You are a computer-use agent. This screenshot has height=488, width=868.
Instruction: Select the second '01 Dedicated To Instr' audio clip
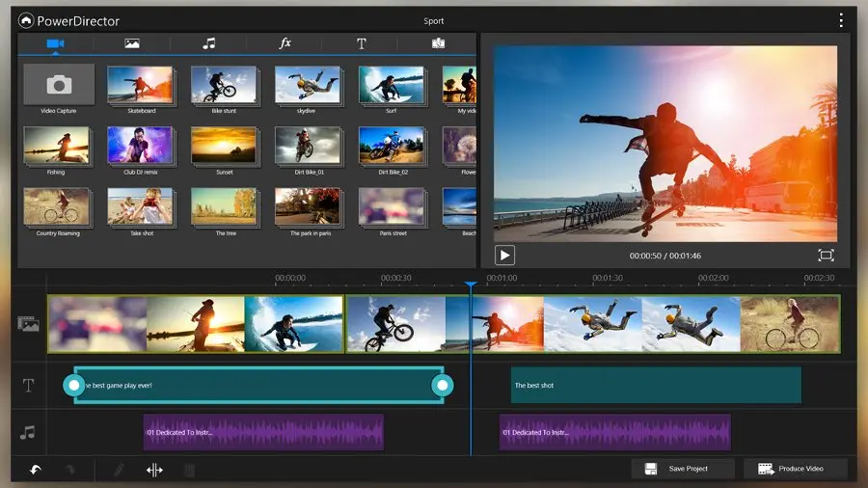coord(615,432)
